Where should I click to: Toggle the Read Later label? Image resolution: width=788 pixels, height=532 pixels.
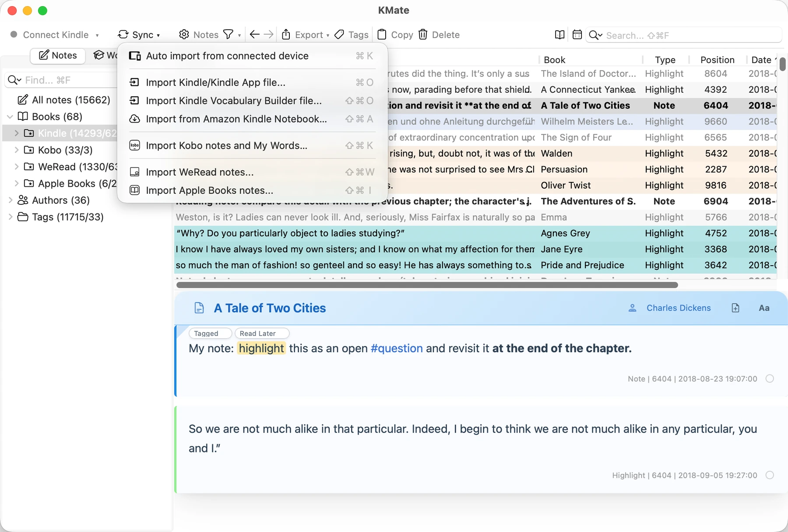(262, 333)
